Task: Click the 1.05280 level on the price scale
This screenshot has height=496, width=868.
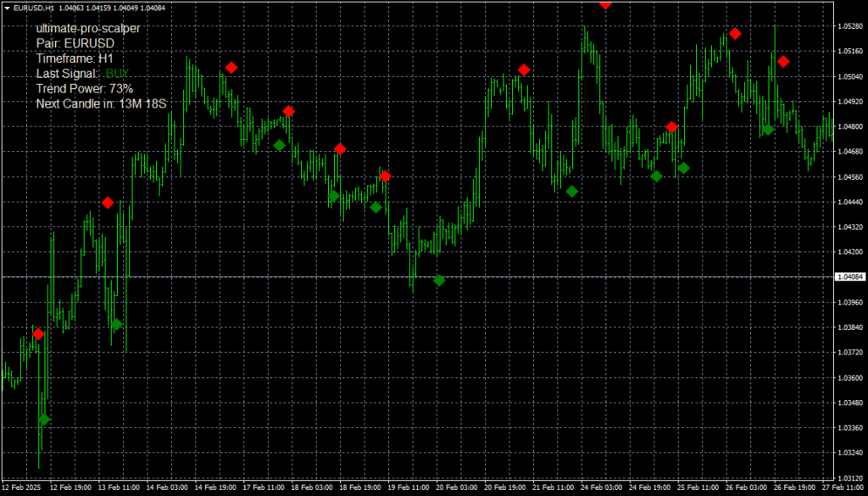Action: pos(849,26)
